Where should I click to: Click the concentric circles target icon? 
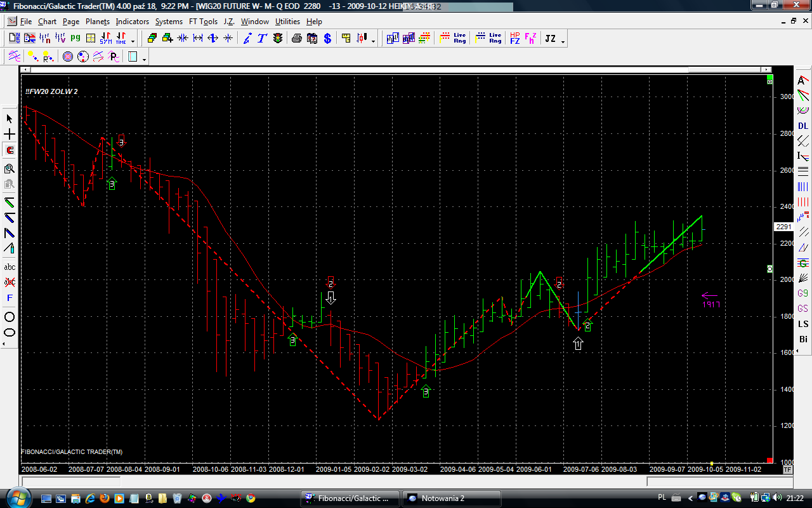point(68,57)
